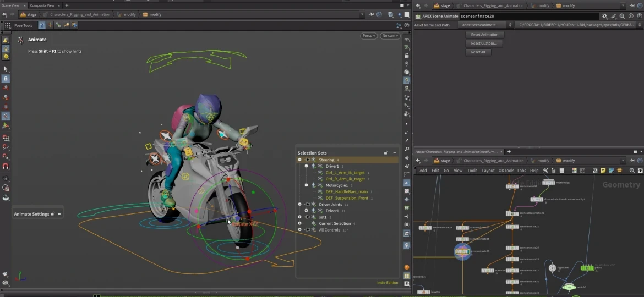Select the first Pose Tools icon
The image size is (644, 297).
[x=42, y=25]
